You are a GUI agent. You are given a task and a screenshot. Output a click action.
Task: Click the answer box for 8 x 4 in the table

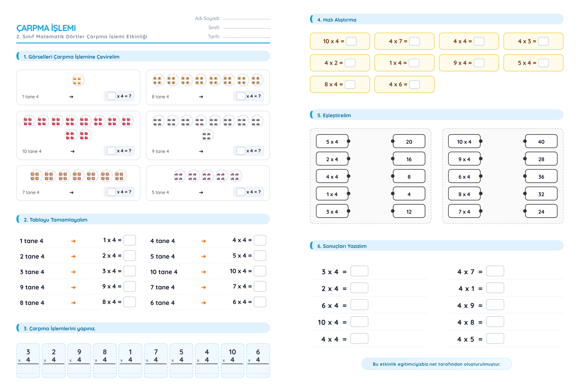click(129, 302)
